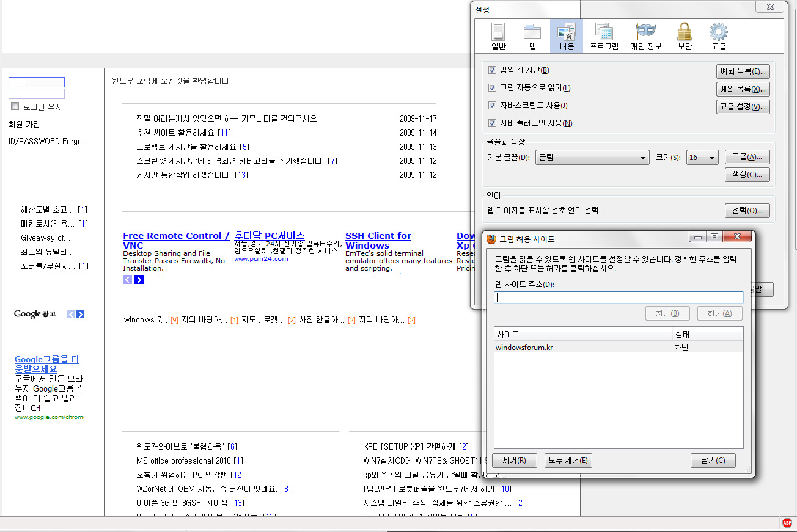Screen dimensions: 797x532
Task: Click the 모두 제거(E) remove all button
Action: click(568, 461)
